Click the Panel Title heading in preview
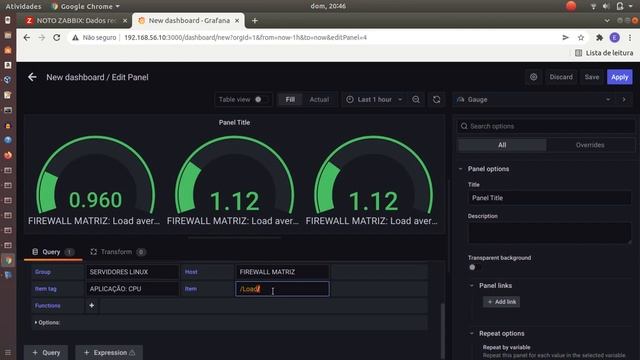Viewport: 640px width, 360px height. click(234, 122)
